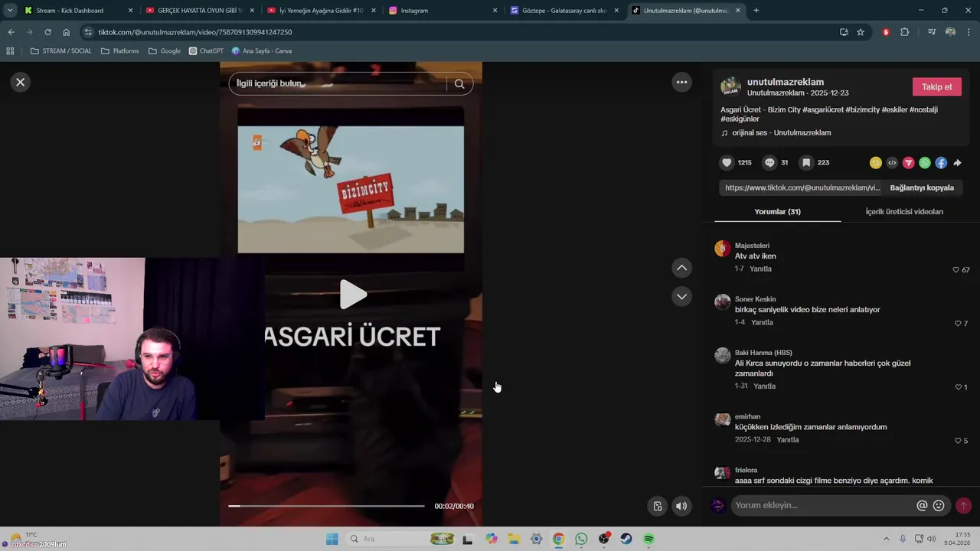Open orijinal ses - Unutulmazreklam sound link

coord(781,132)
